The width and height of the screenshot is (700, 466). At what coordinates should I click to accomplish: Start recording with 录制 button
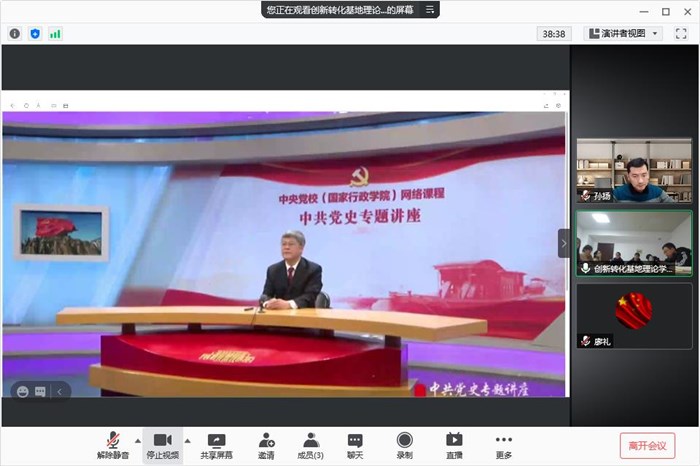[404, 445]
